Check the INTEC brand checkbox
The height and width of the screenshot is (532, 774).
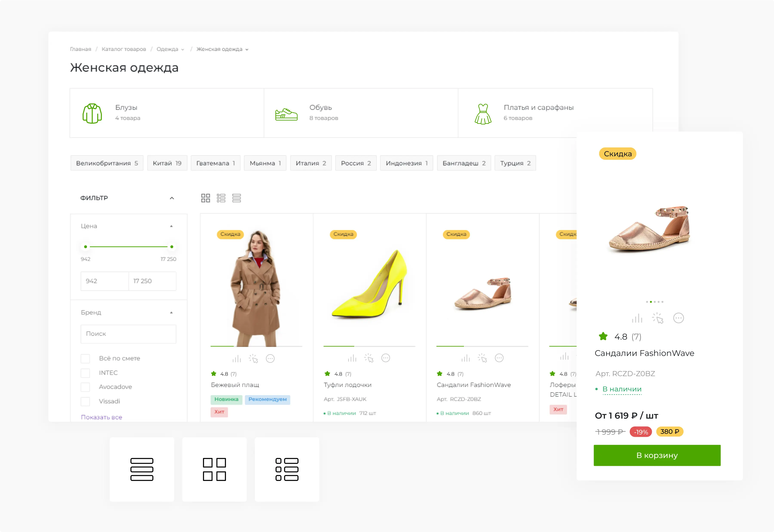point(85,373)
